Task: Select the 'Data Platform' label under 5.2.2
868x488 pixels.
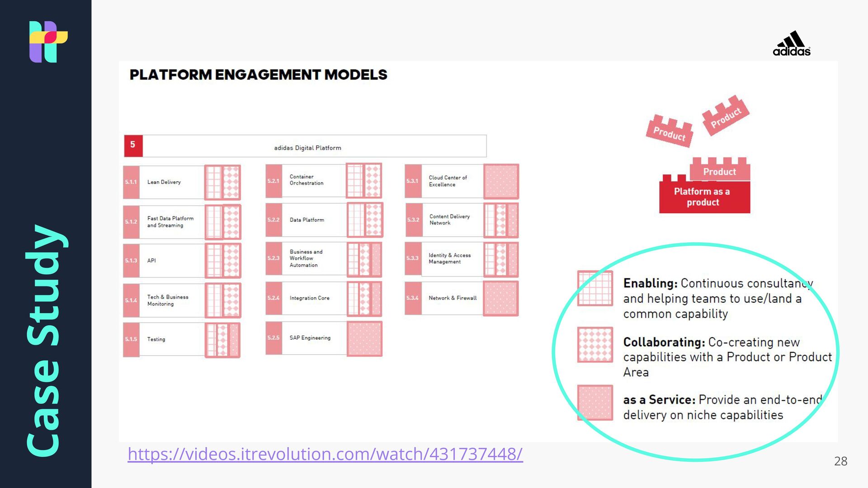Action: [x=307, y=220]
